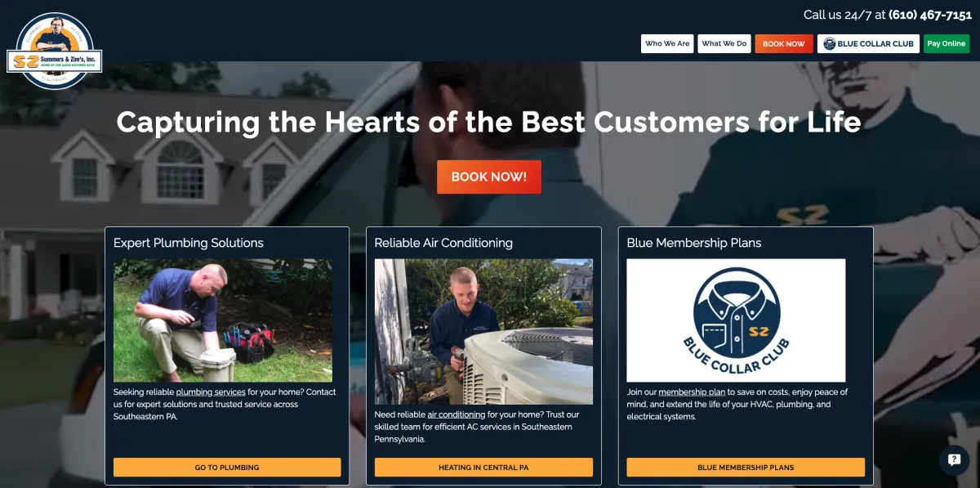
Task: Open the Who We Are menu
Action: click(667, 44)
